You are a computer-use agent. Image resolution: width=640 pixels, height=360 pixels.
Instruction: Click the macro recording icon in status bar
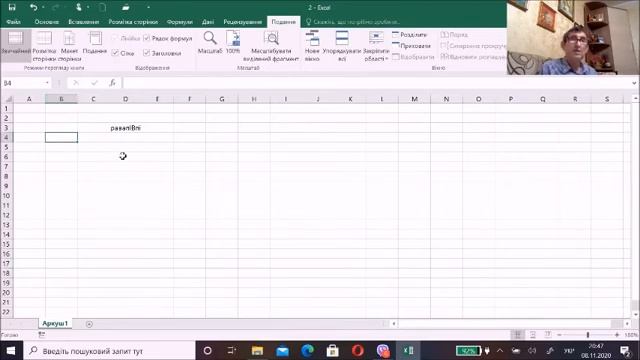click(x=42, y=335)
